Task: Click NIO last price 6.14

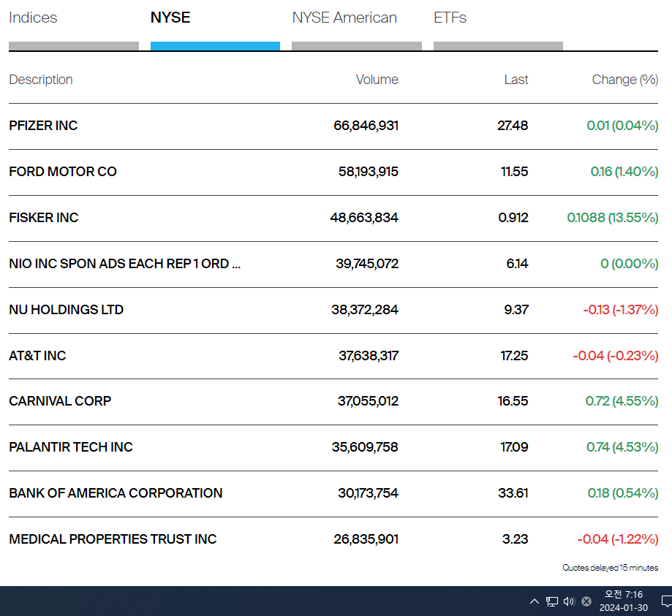Action: tap(517, 264)
